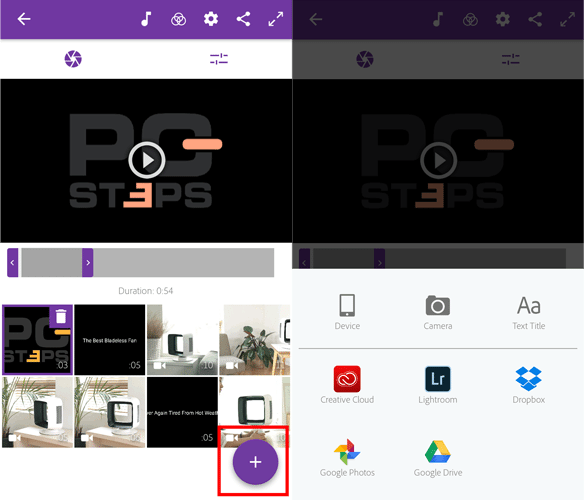584x500 pixels.
Task: Click the left trim handle chevron
Action: tap(13, 263)
